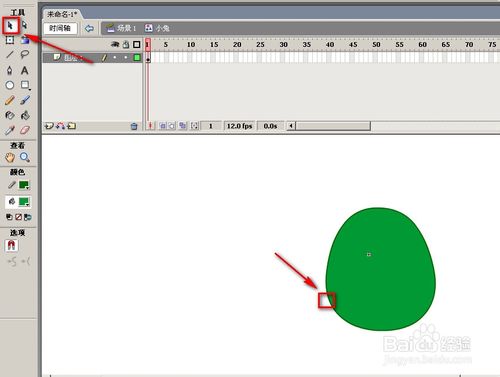Toggle the layer's green outline square

click(x=137, y=58)
